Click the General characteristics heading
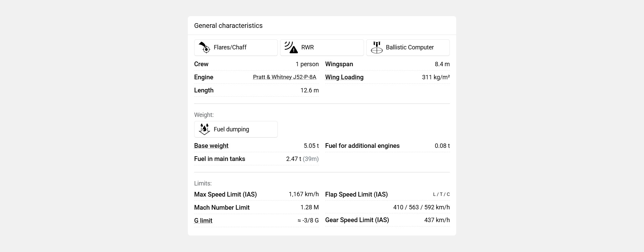Viewport: 644px width, 252px height. point(228,26)
